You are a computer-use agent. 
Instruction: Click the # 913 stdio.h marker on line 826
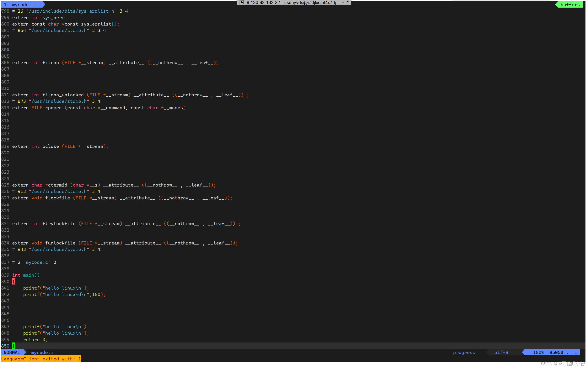point(56,191)
